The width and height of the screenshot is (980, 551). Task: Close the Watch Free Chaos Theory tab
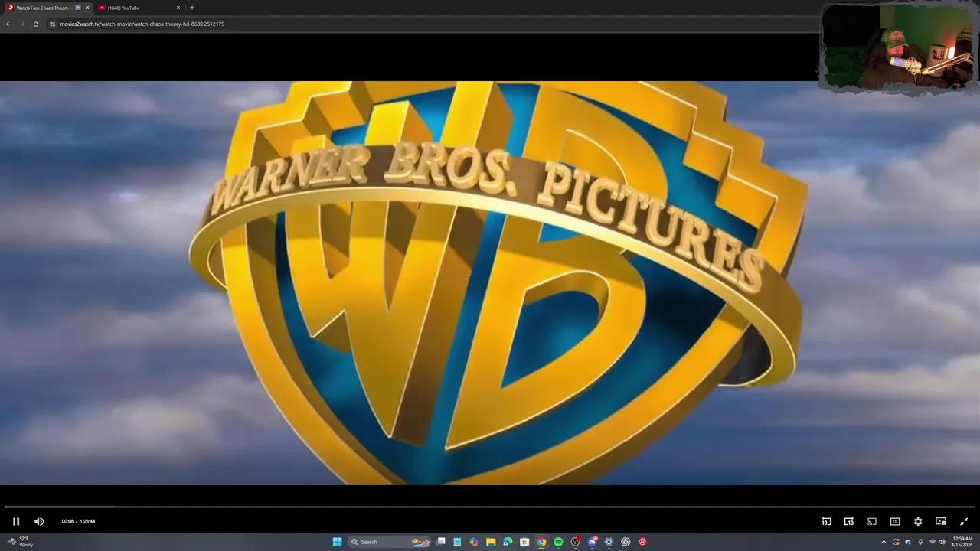click(x=87, y=8)
